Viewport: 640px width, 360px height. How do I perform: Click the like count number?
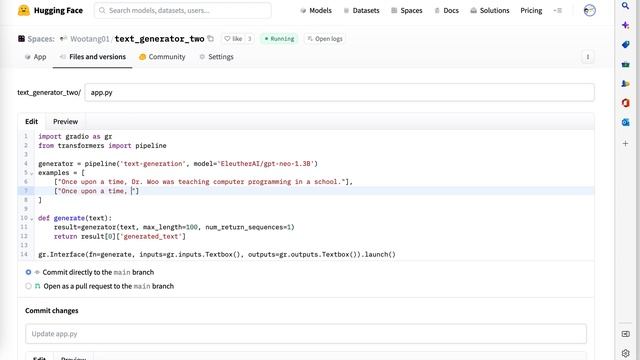pos(249,39)
